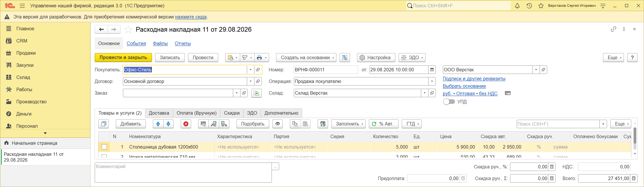Switch to the Доставка tab
The image size is (644, 187).
tap(159, 113)
